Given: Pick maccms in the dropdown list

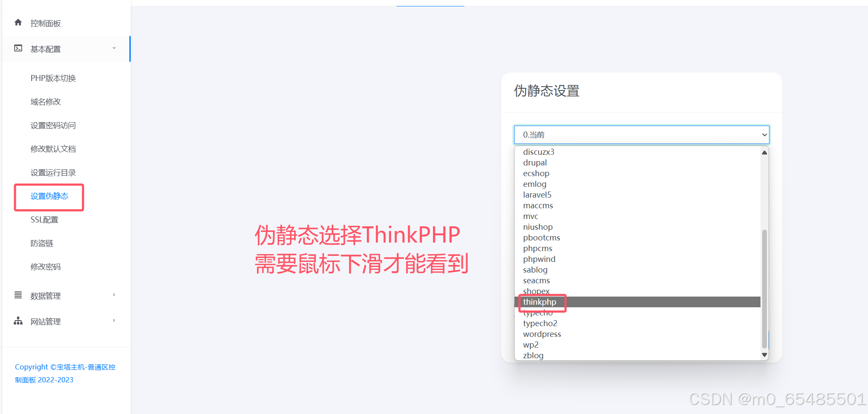Looking at the screenshot, I should 638,205.
